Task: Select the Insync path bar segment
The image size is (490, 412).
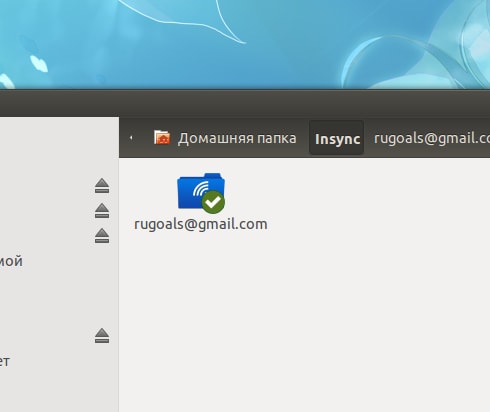Action: [x=337, y=138]
